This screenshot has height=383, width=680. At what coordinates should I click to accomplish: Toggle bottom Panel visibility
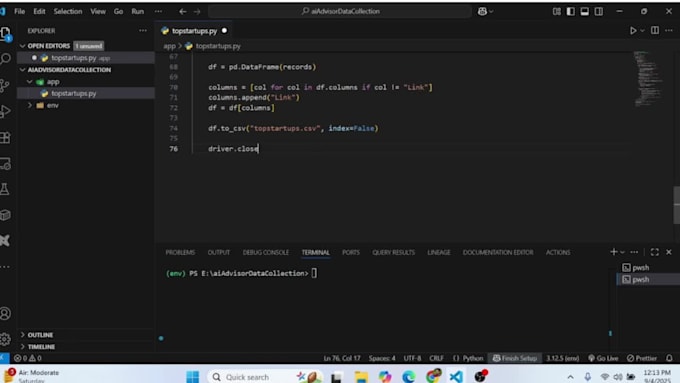(x=585, y=11)
